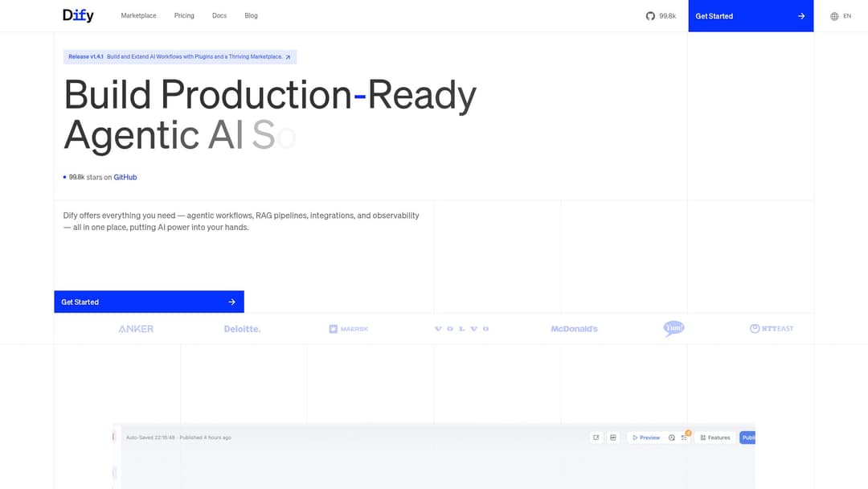Open the checklist icon with orange badge
Viewport: 868px width, 489px height.
point(685,437)
